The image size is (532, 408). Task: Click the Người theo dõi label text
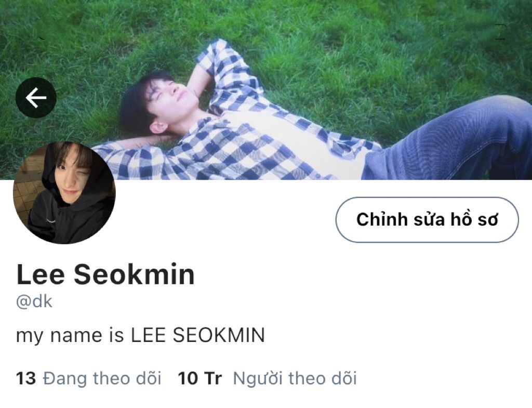tap(295, 379)
